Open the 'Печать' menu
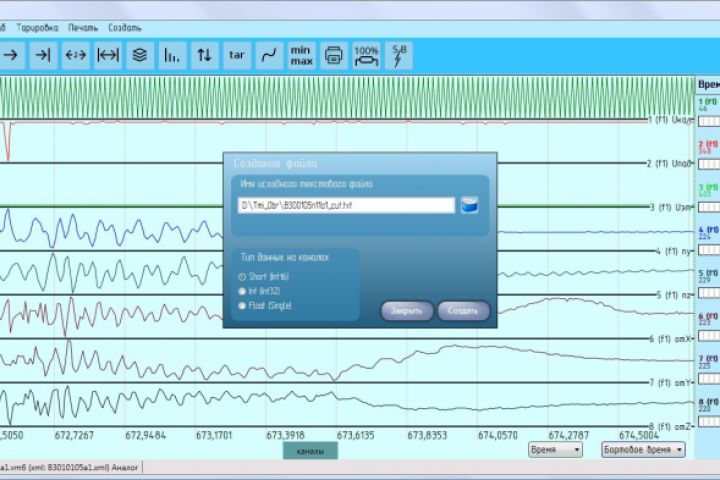The width and height of the screenshot is (720, 480). 83,28
